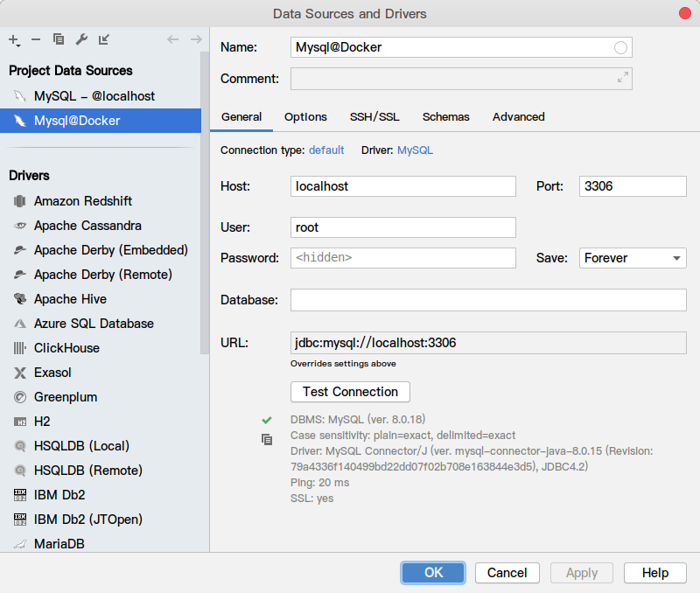Screen dimensions: 700x593
Task: Close the dialog with red button
Action: (x=685, y=13)
